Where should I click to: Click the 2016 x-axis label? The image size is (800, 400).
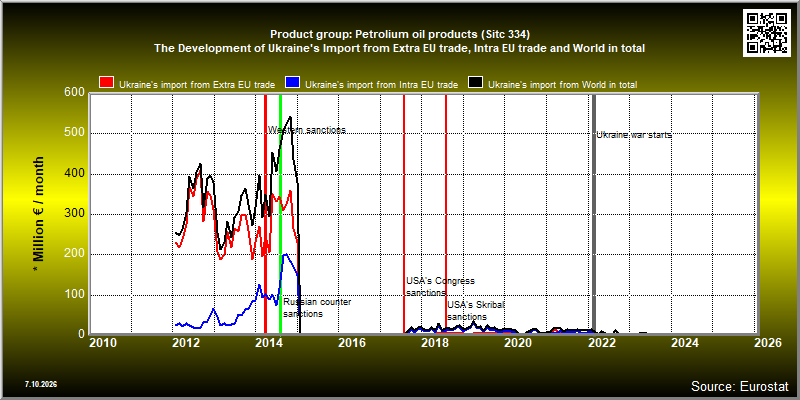coord(352,343)
